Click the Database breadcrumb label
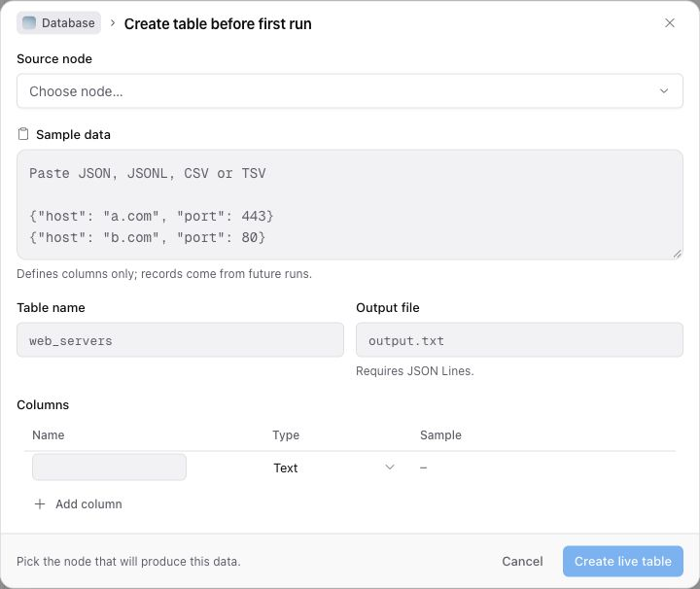This screenshot has height=589, width=700. pyautogui.click(x=68, y=23)
